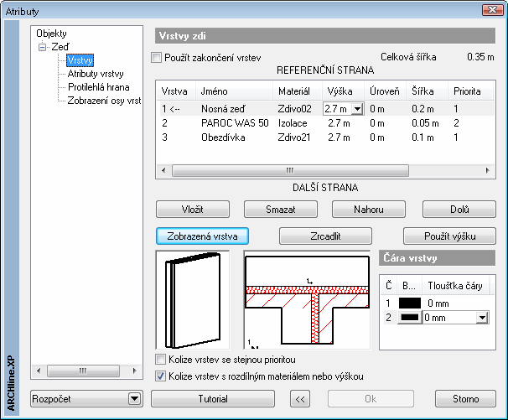Click layers table scroll left arrow
The height and width of the screenshot is (420, 508).
[163, 170]
